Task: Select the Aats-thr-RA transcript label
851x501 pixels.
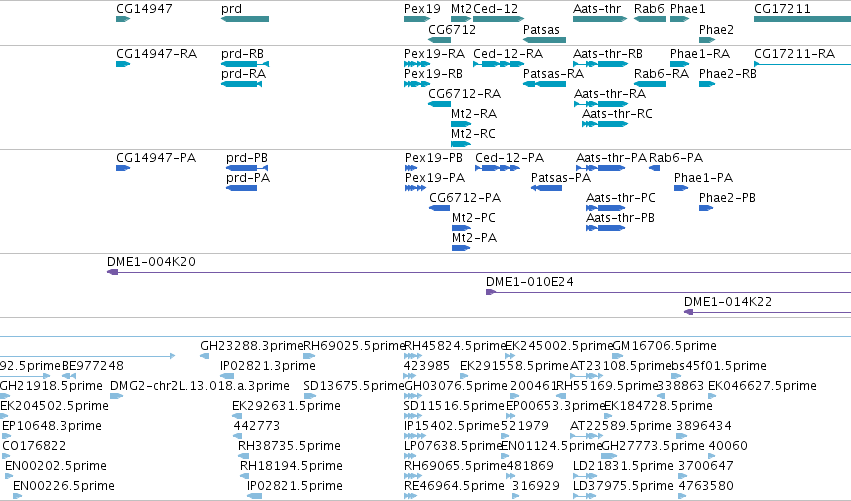Action: pos(610,93)
